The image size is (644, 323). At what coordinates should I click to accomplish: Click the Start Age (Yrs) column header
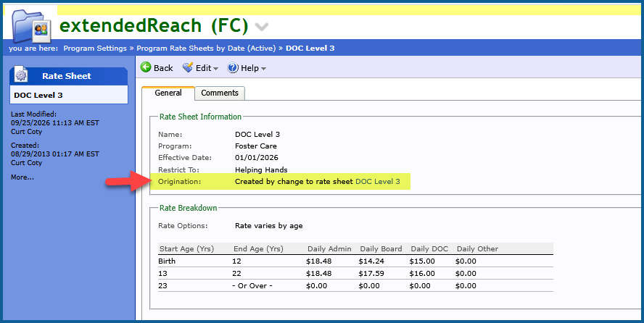187,249
